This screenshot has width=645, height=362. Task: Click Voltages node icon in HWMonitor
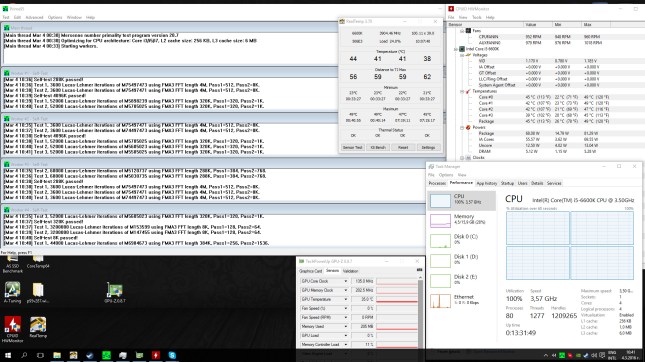pyautogui.click(x=468, y=55)
